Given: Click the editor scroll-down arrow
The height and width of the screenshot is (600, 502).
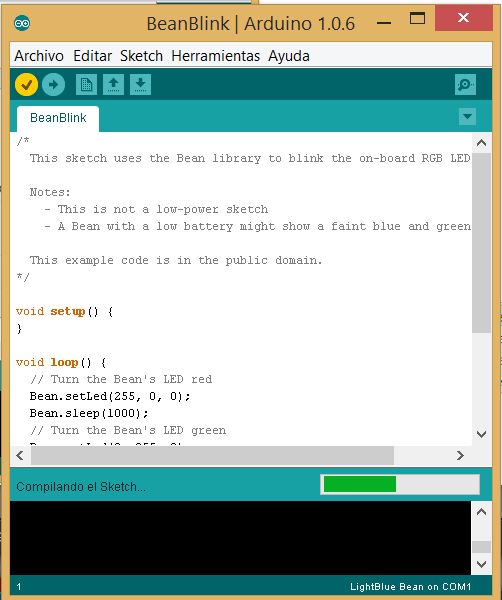Looking at the screenshot, I should point(481,434).
